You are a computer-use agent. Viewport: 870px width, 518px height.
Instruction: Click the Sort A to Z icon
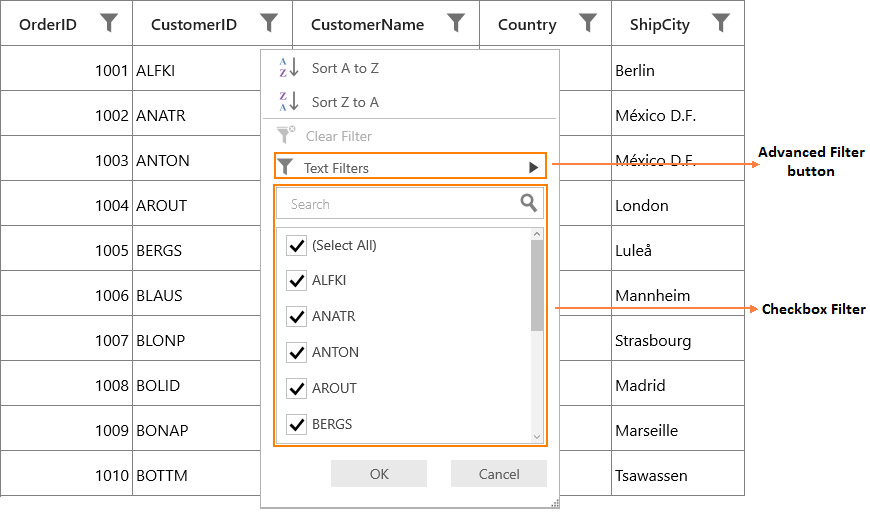tap(289, 68)
